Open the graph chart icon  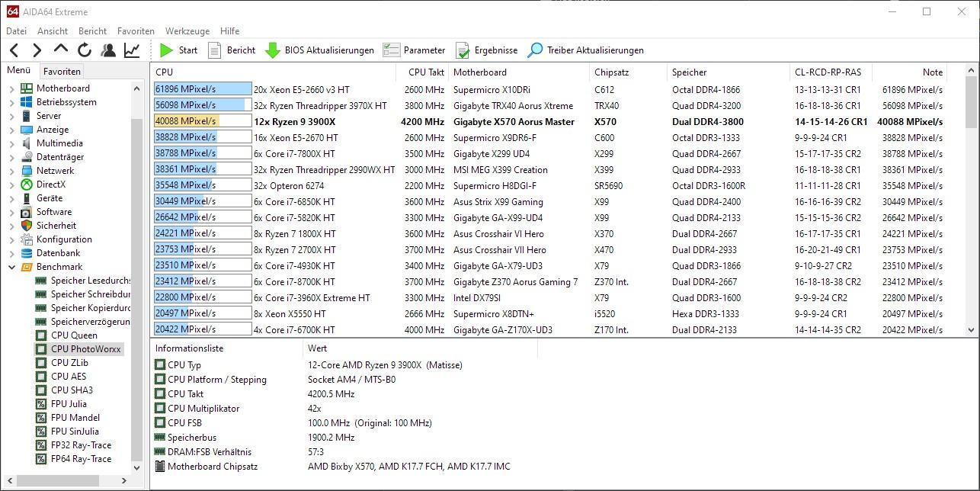point(132,50)
